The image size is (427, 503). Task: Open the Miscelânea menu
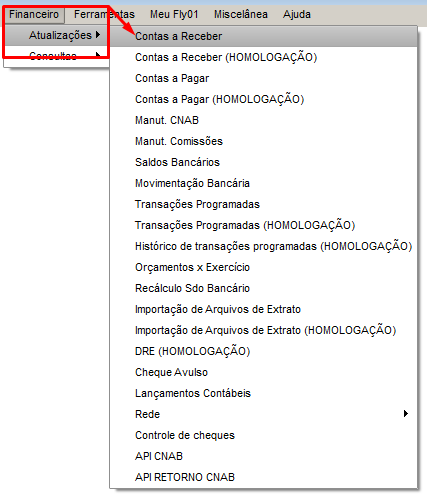241,15
